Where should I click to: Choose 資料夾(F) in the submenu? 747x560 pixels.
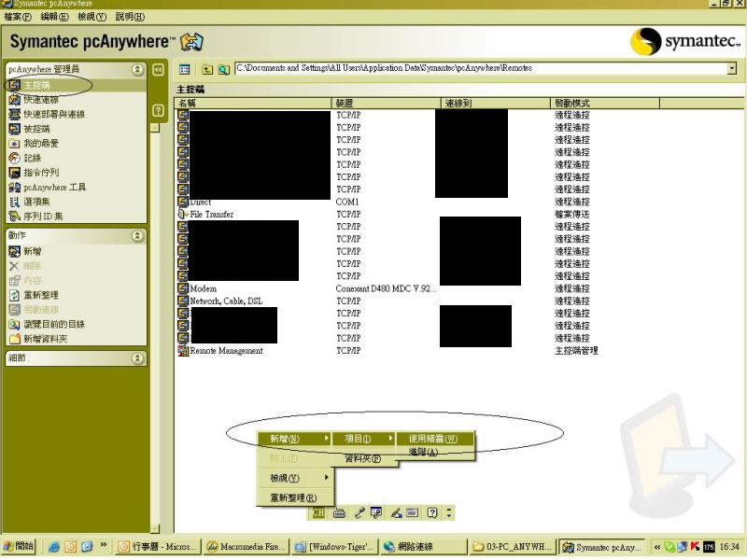(363, 458)
